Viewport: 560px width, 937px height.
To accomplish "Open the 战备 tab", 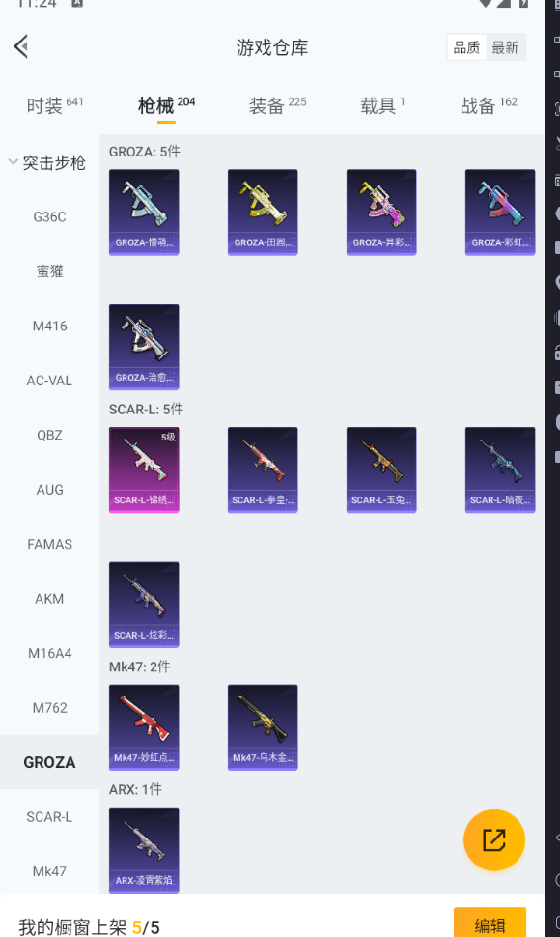I will point(489,105).
